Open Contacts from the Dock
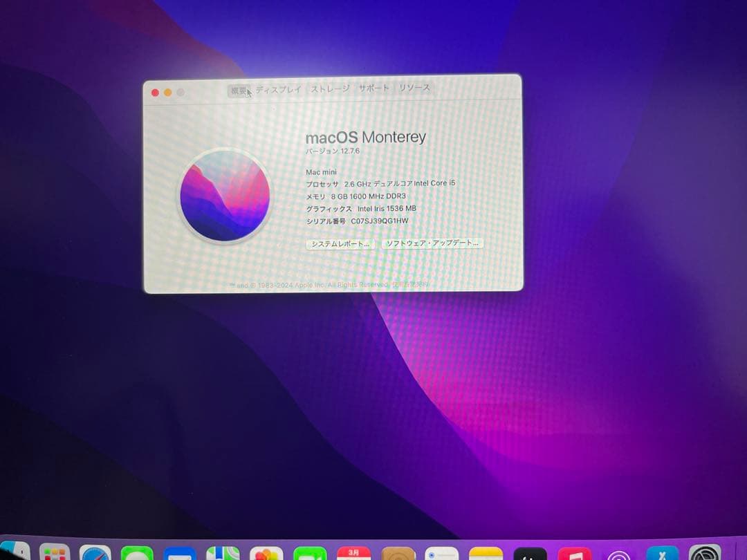This screenshot has height=560, width=747. pos(398,553)
